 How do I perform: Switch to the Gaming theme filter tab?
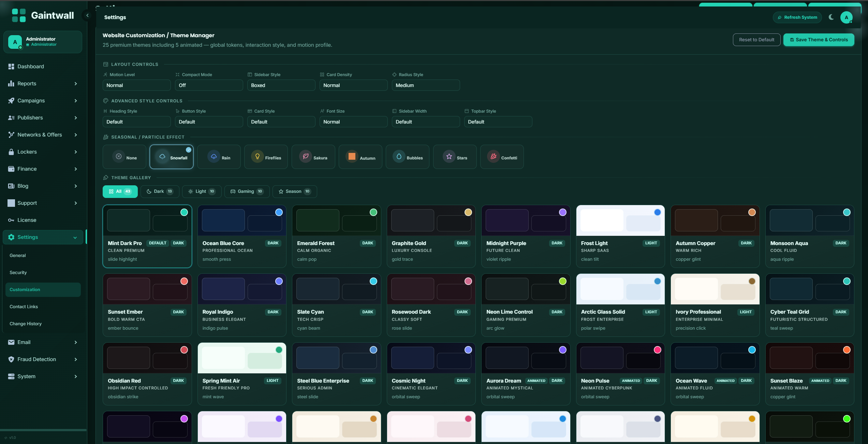click(247, 191)
